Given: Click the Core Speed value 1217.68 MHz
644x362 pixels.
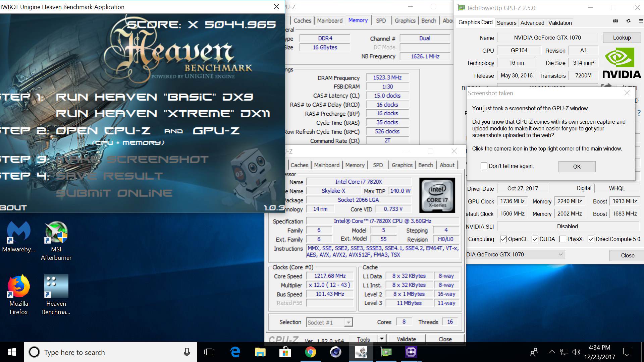Looking at the screenshot, I should tap(330, 276).
